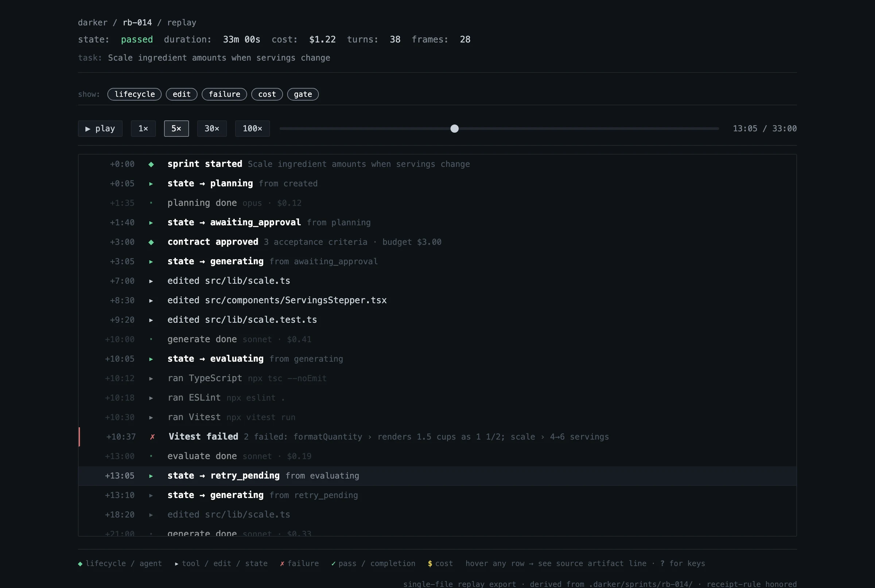Click 'budget $3.00' detail text
This screenshot has height=588, width=875.
(412, 242)
